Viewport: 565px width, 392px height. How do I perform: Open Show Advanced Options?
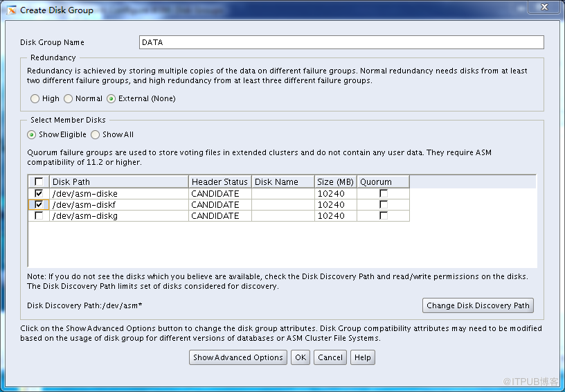tap(238, 358)
